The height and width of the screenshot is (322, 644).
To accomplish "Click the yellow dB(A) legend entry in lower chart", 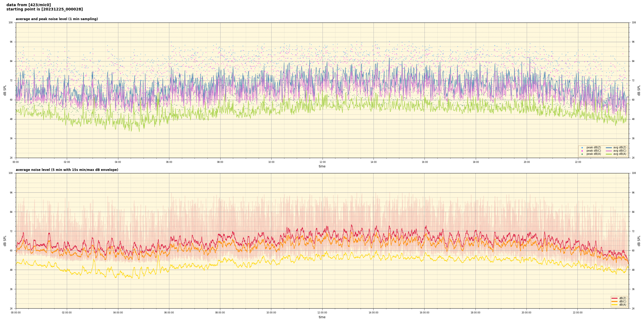I will (614, 305).
